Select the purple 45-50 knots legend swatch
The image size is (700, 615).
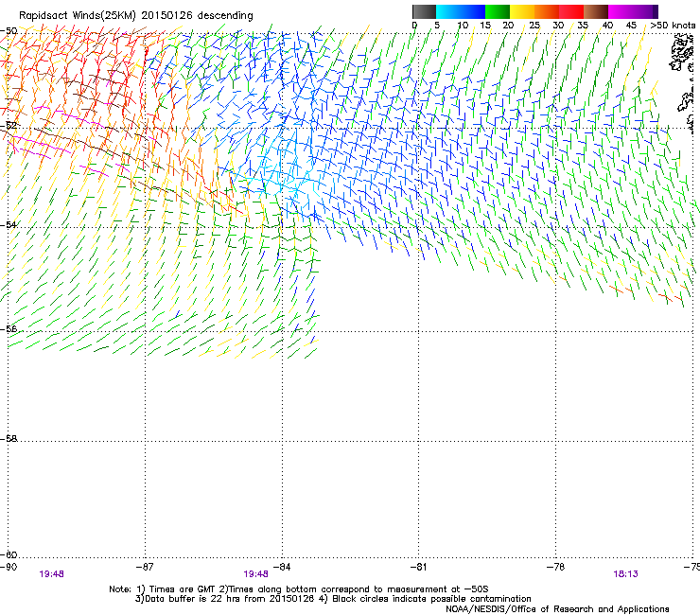coord(645,11)
